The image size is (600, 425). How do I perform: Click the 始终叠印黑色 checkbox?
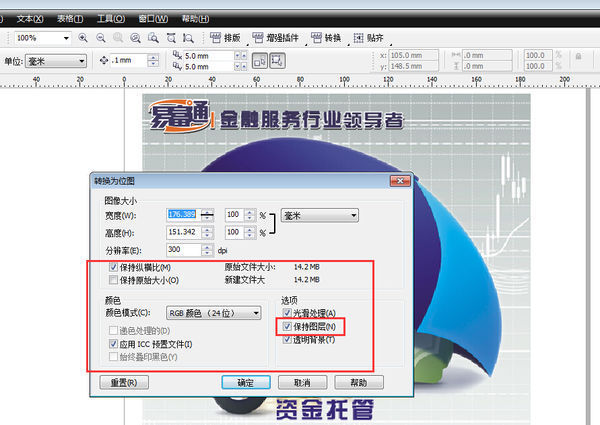pos(113,357)
